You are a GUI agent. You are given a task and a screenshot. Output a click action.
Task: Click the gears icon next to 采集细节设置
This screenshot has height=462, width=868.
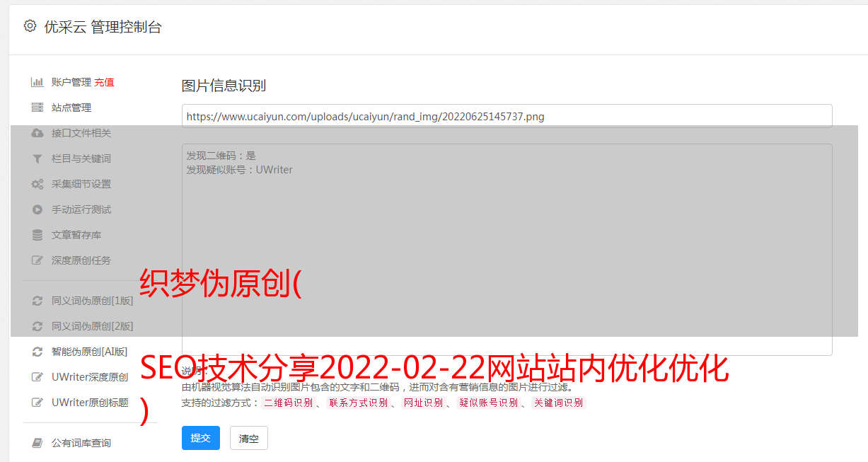pos(37,184)
